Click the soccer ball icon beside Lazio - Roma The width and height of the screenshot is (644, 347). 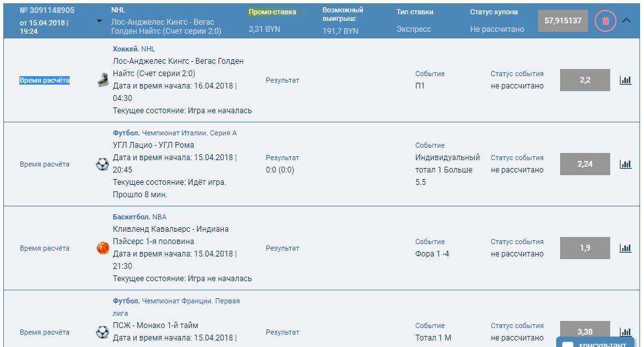tap(102, 164)
